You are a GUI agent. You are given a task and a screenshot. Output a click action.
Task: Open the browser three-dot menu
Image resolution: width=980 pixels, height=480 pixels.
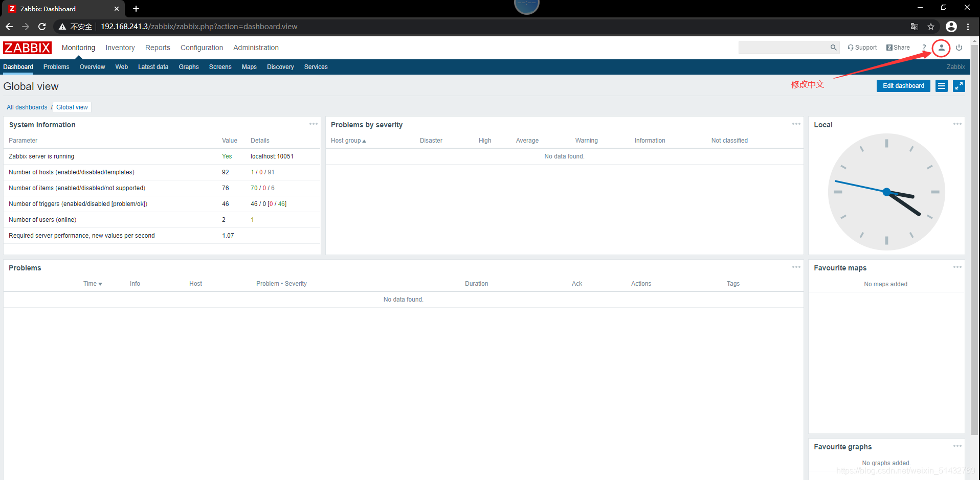968,27
